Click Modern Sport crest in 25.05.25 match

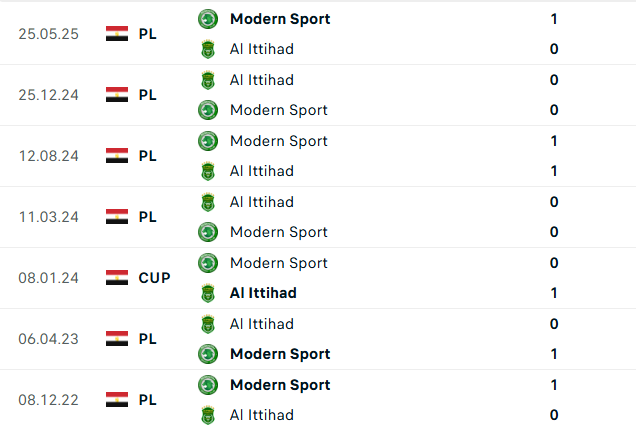click(208, 19)
